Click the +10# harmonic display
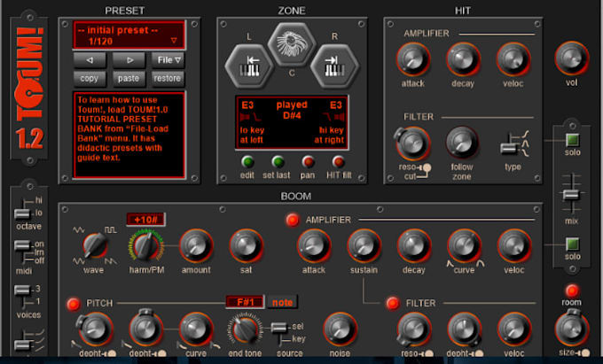Image resolution: width=603 pixels, height=364 pixels. click(146, 220)
